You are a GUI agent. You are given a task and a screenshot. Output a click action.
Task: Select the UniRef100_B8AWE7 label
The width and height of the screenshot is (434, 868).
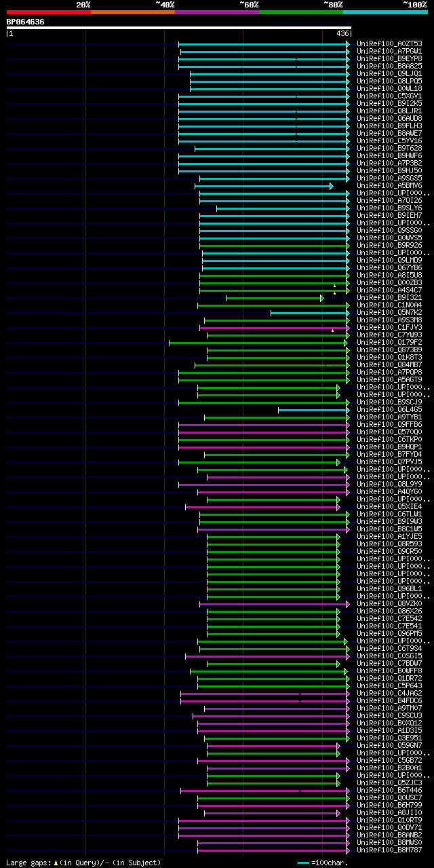(389, 134)
